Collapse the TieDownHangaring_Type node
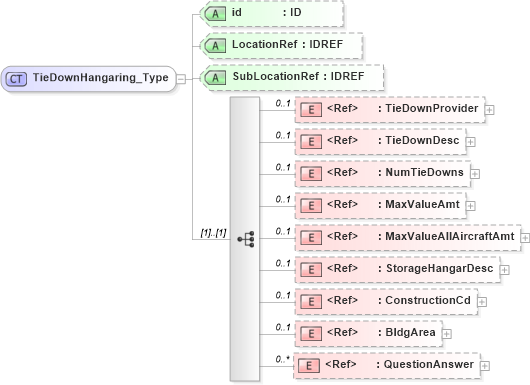The width and height of the screenshot is (530, 385). pos(182,79)
